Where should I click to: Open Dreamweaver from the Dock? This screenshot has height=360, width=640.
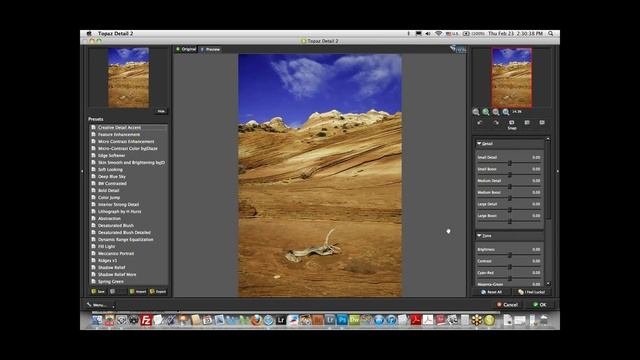coord(354,320)
